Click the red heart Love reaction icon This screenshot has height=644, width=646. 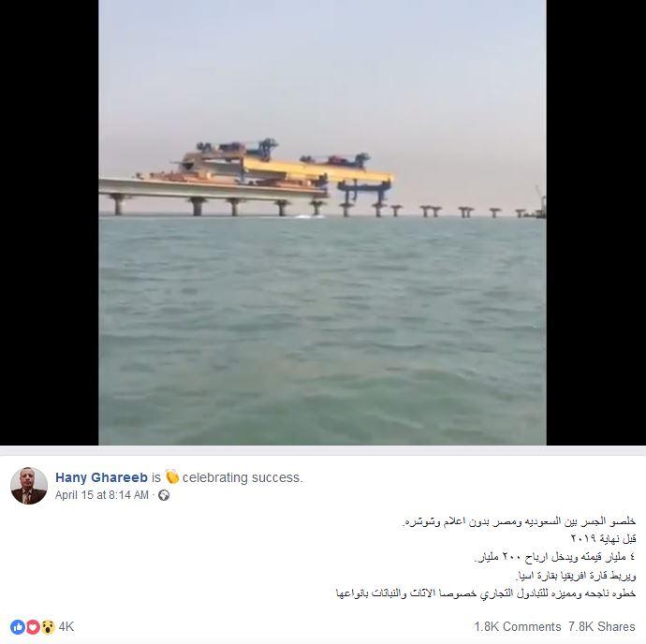click(x=33, y=627)
